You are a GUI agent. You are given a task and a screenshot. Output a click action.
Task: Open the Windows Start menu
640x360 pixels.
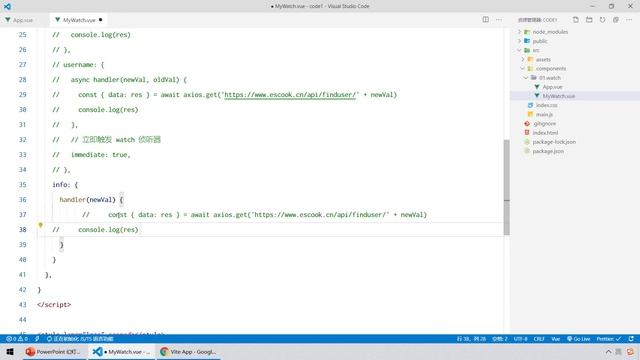[10, 352]
